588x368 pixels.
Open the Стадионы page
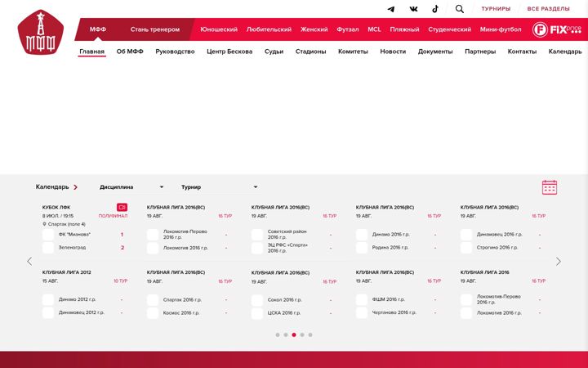coord(310,52)
